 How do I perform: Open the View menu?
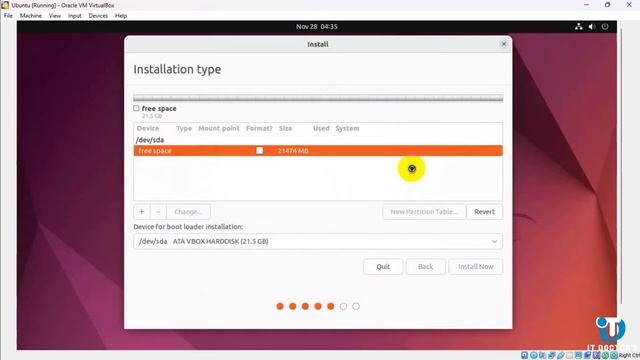[x=55, y=16]
